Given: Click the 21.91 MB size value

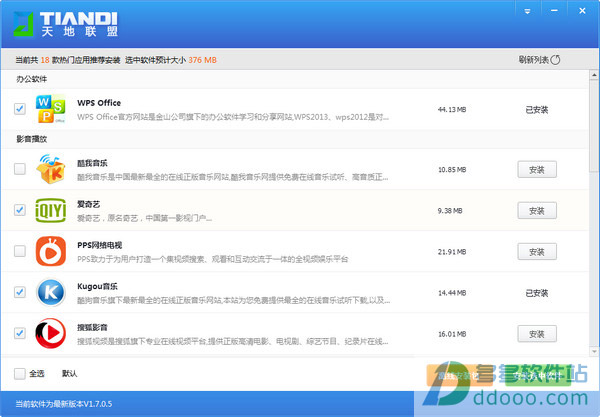Looking at the screenshot, I should [452, 252].
